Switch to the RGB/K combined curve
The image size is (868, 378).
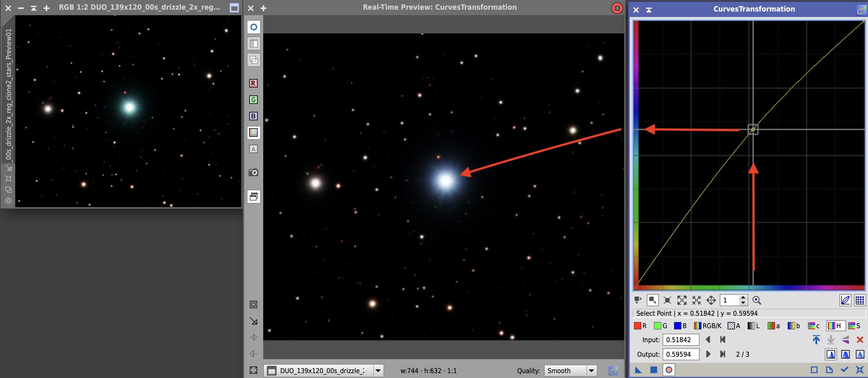click(x=708, y=326)
